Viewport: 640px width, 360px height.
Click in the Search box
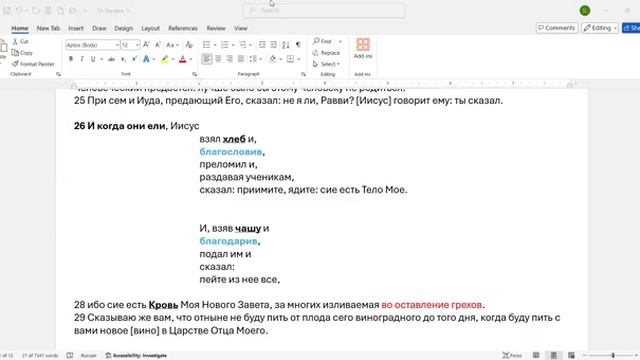pos(324,10)
